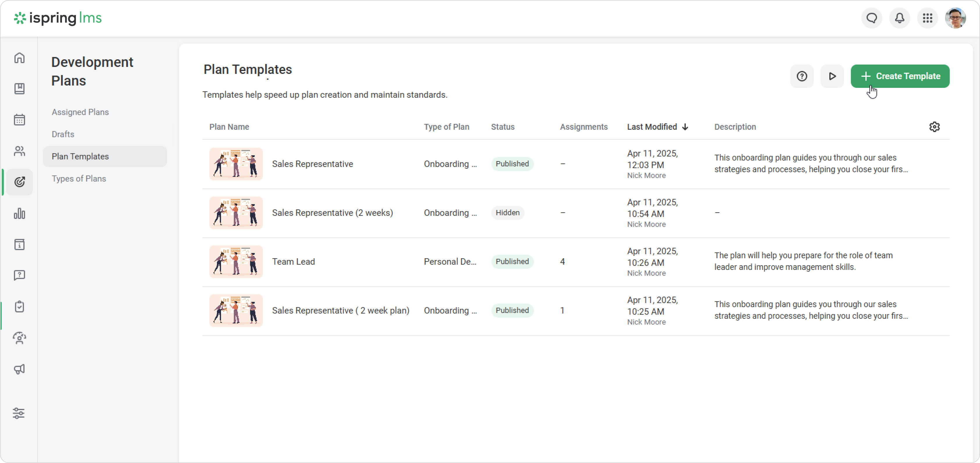Screen dimensions: 980x463
Task: Open table column settings gear
Action: pos(934,127)
